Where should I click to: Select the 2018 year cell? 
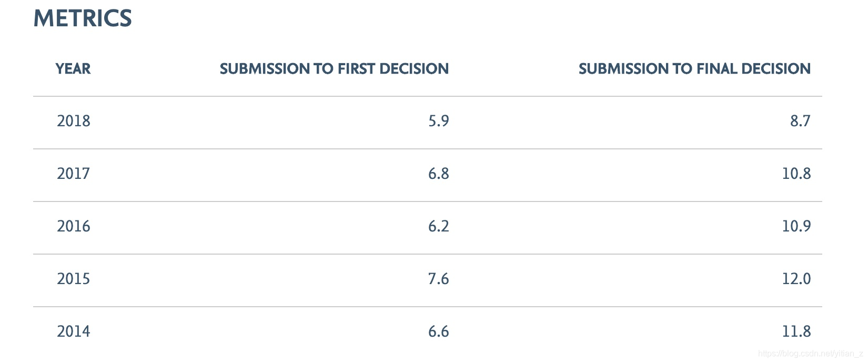tap(74, 121)
